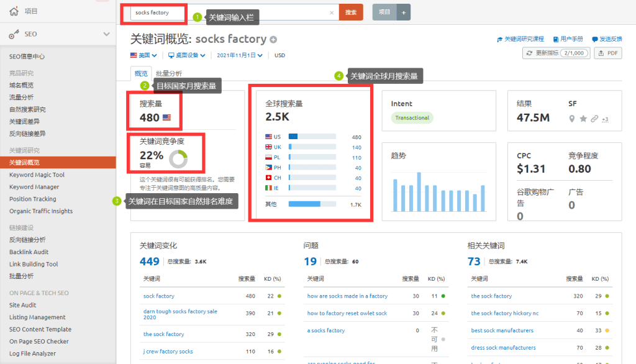Click the plus icon after socks factory title

point(273,40)
